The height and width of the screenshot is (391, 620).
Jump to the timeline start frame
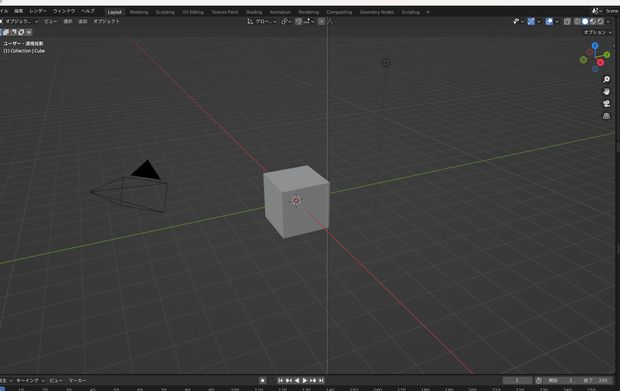pos(280,380)
